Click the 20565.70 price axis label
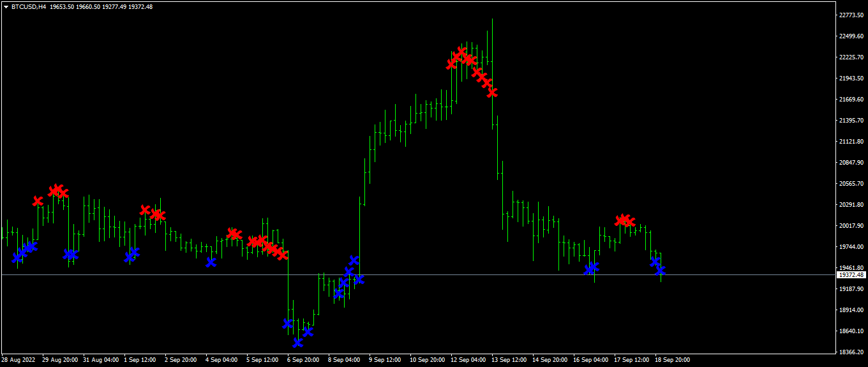868x367 pixels. click(853, 183)
